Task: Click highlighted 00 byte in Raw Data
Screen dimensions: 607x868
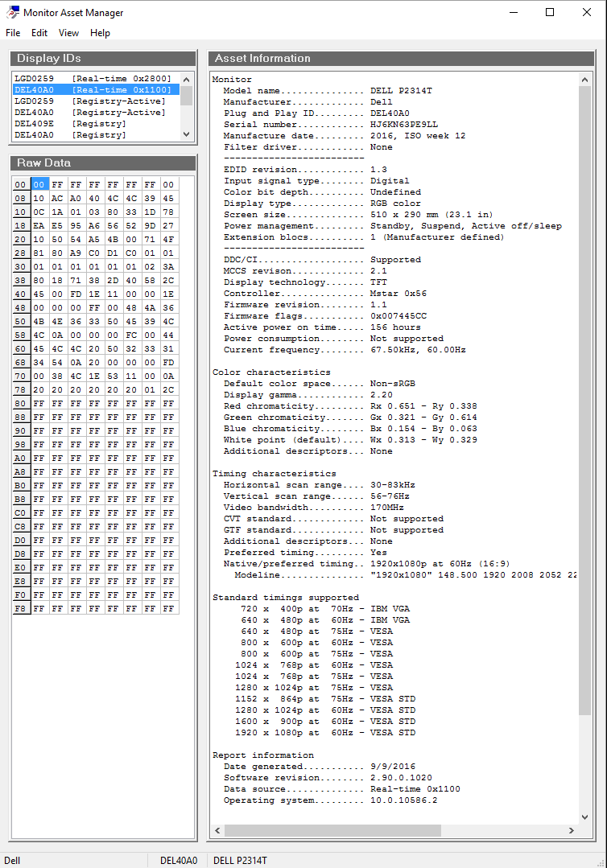Action: [x=40, y=184]
